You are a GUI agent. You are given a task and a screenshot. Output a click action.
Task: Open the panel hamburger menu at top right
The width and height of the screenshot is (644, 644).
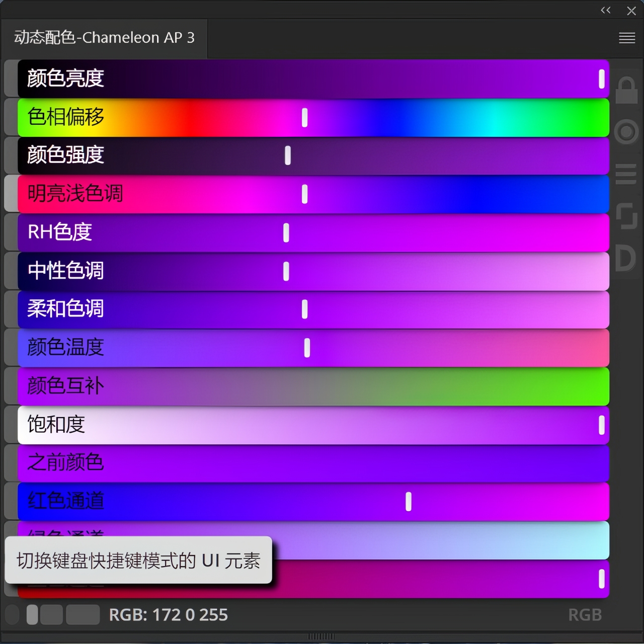coord(627,38)
